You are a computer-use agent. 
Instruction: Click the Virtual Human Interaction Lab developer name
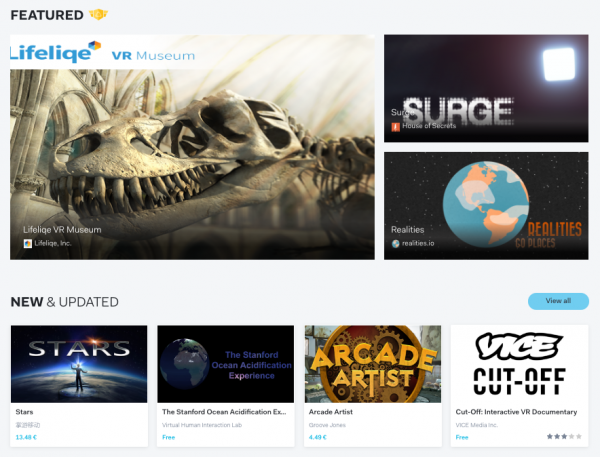pos(206,424)
